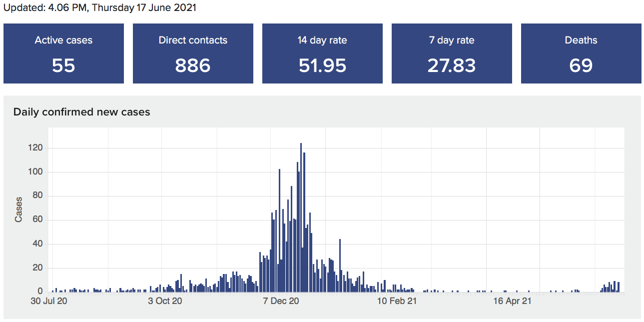Click the '16 Apr 21' x-axis date label
The image size is (644, 322).
pyautogui.click(x=513, y=301)
